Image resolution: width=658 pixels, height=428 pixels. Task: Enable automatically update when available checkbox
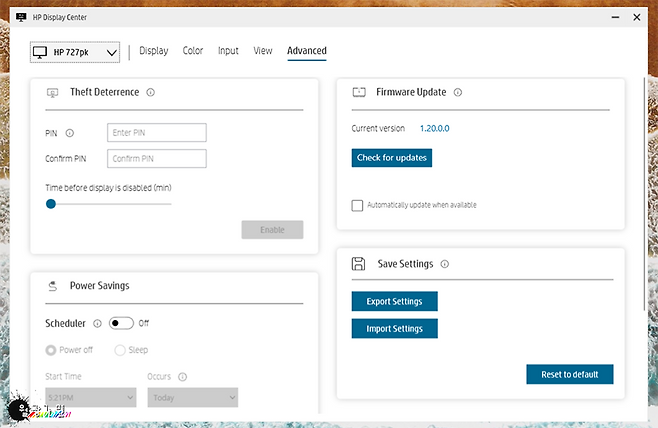click(x=357, y=205)
